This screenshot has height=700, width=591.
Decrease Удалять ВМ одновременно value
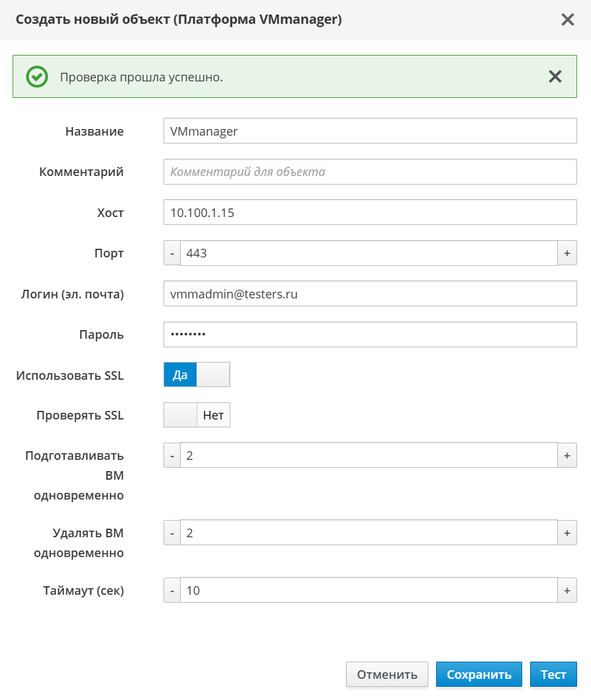click(172, 533)
